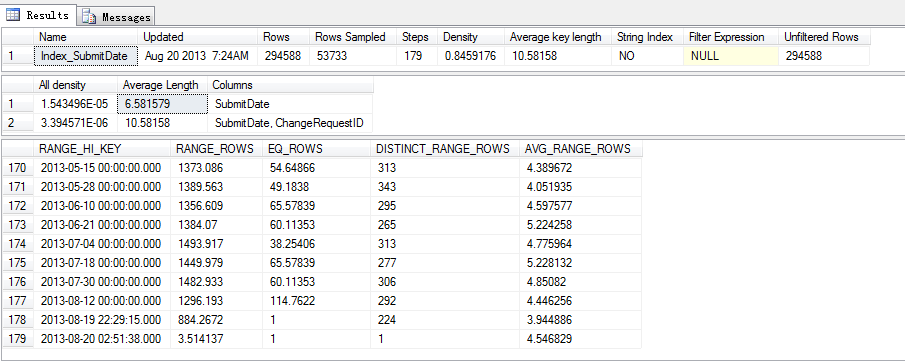Viewport: 905px width, 363px height.
Task: Switch to the Messages tab
Action: coord(116,17)
